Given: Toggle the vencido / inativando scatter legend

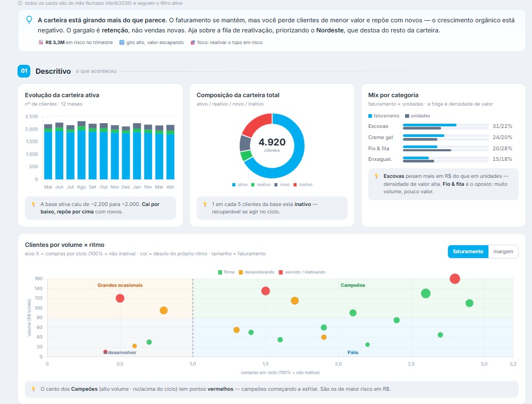Looking at the screenshot, I should 302,272.
